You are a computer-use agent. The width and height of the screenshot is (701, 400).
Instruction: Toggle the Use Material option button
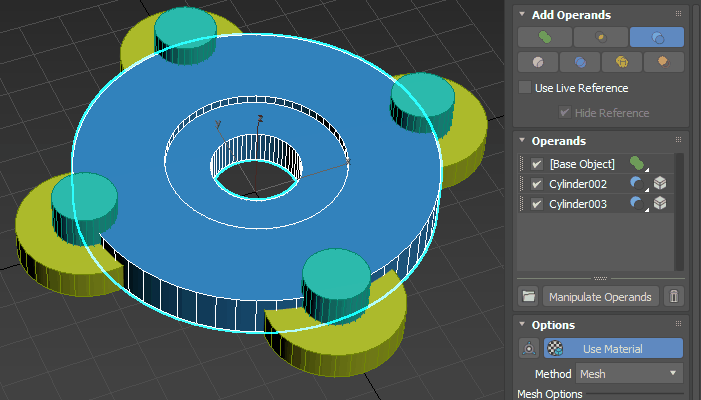(613, 348)
